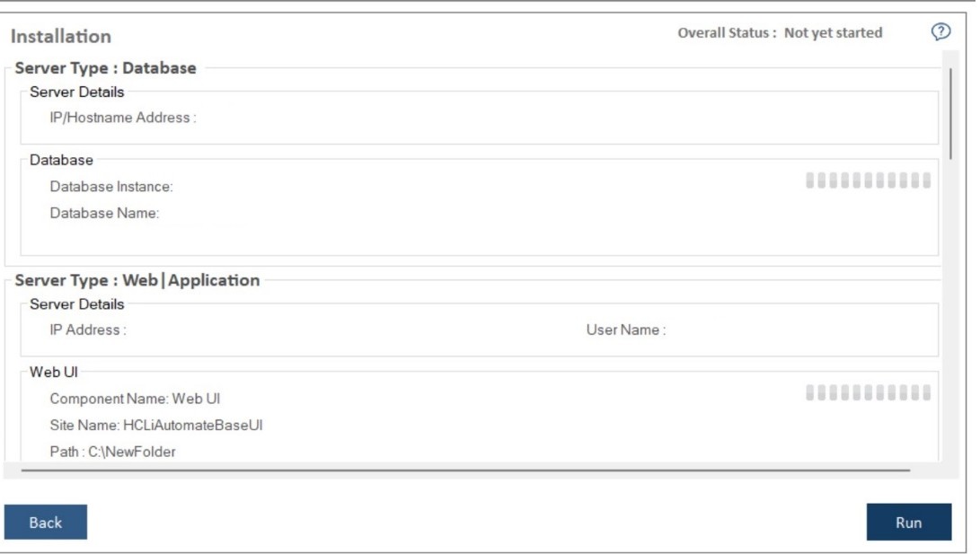Click the Database Name label
Image resolution: width=980 pixels, height=554 pixels.
click(104, 213)
